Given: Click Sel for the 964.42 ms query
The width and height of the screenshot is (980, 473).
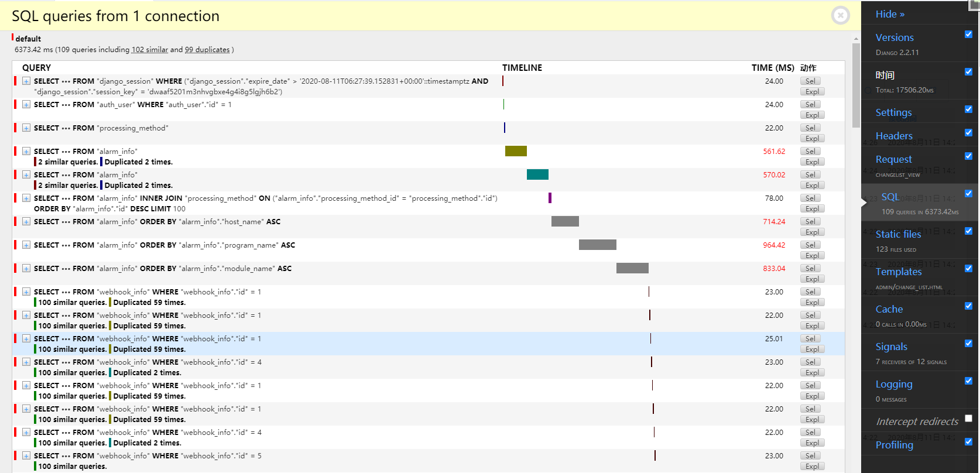Looking at the screenshot, I should (x=810, y=245).
